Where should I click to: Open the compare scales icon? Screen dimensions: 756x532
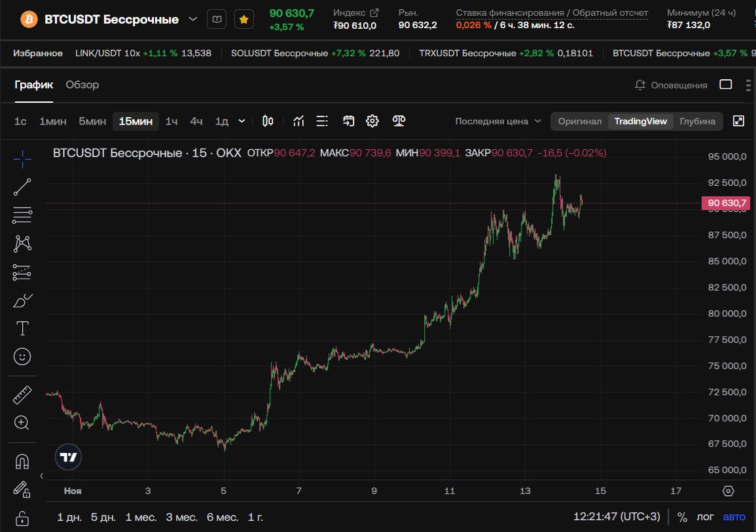pyautogui.click(x=399, y=121)
